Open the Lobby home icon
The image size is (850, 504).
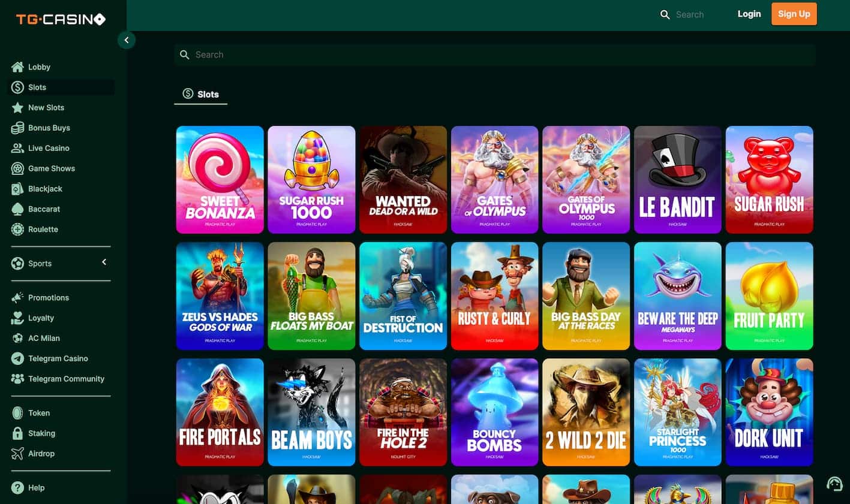[17, 67]
